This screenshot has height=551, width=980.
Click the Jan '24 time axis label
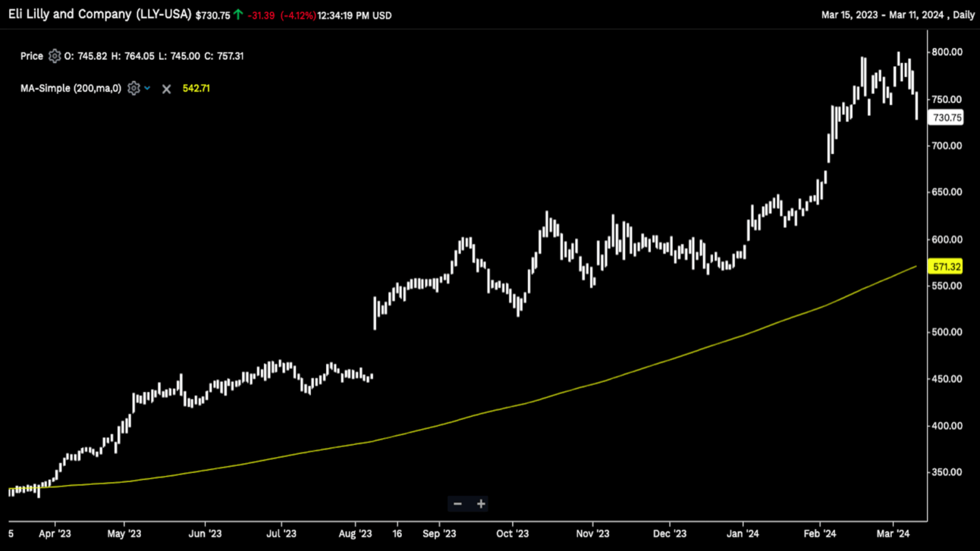743,534
